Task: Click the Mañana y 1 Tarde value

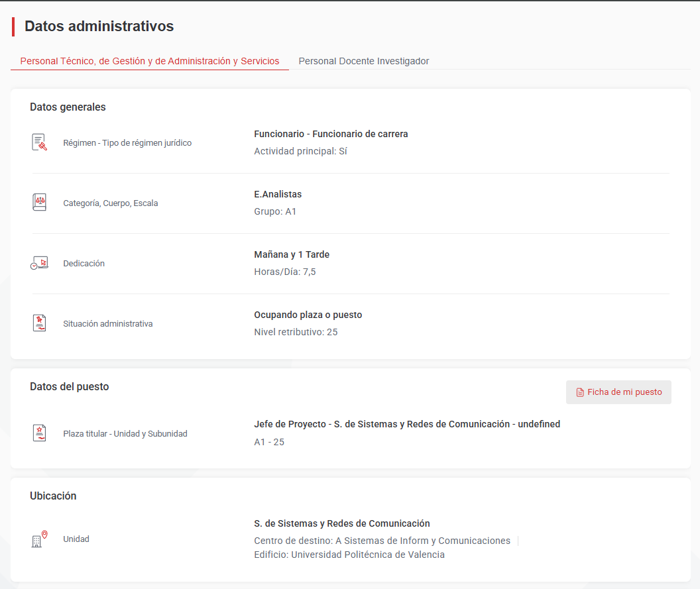Action: click(x=292, y=254)
